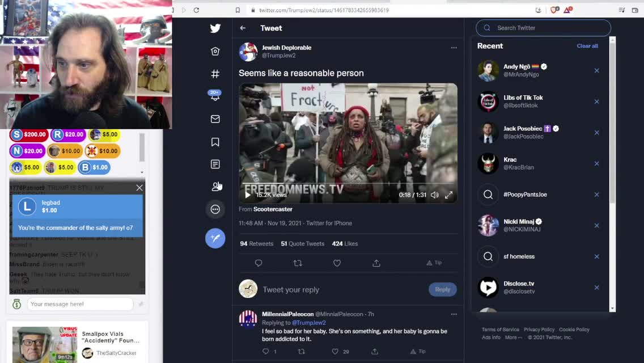The height and width of the screenshot is (363, 644).
Task: Open Bookmarks in Twitter sidebar
Action: pos(215,142)
